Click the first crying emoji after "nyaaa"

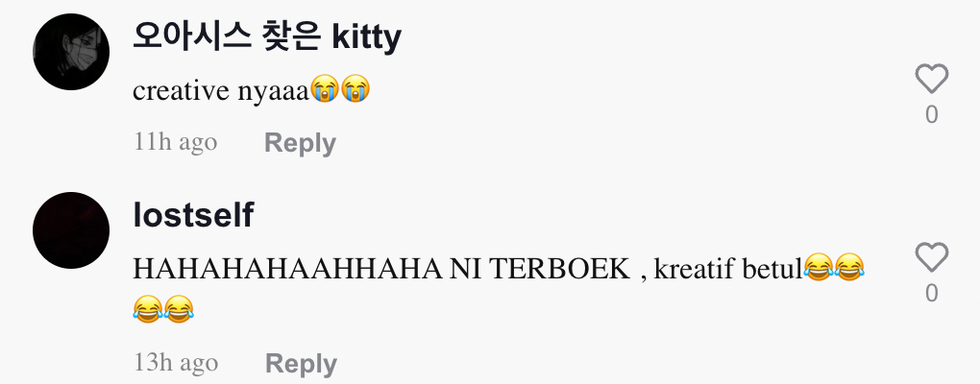[325, 89]
